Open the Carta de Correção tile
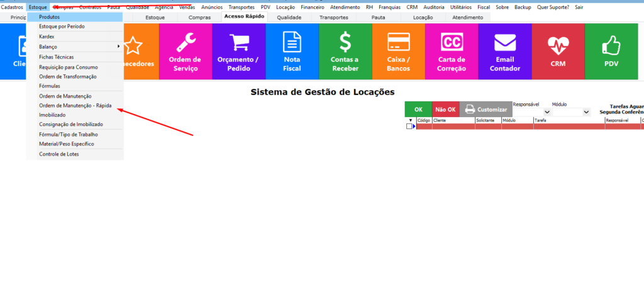The width and height of the screenshot is (644, 284). 452,52
